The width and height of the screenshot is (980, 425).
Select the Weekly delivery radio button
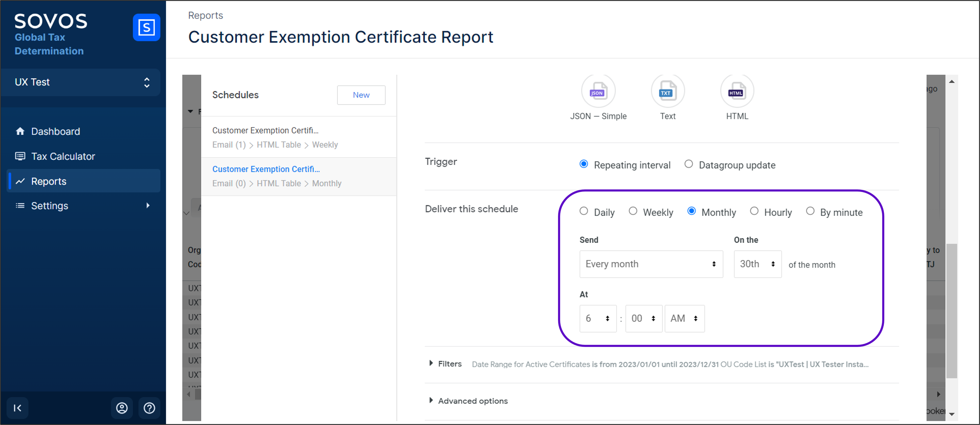point(633,211)
